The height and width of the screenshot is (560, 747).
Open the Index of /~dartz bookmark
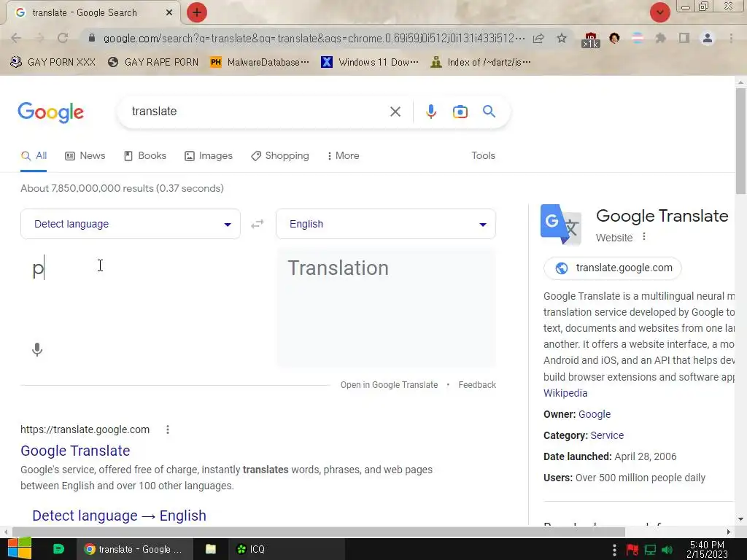(481, 63)
